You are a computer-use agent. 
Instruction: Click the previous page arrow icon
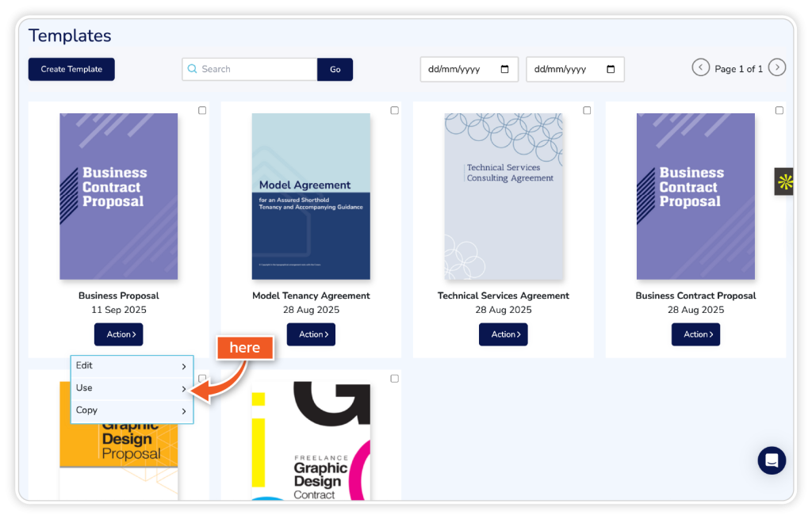[700, 67]
